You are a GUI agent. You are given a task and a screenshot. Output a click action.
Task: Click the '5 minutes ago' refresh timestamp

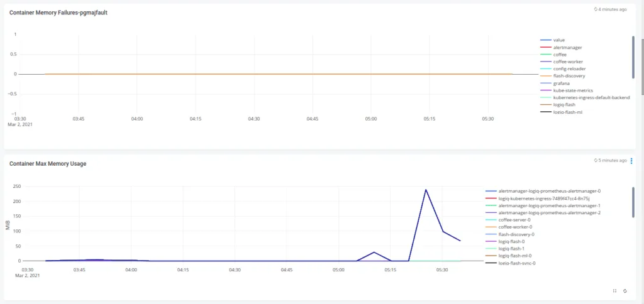tap(613, 161)
